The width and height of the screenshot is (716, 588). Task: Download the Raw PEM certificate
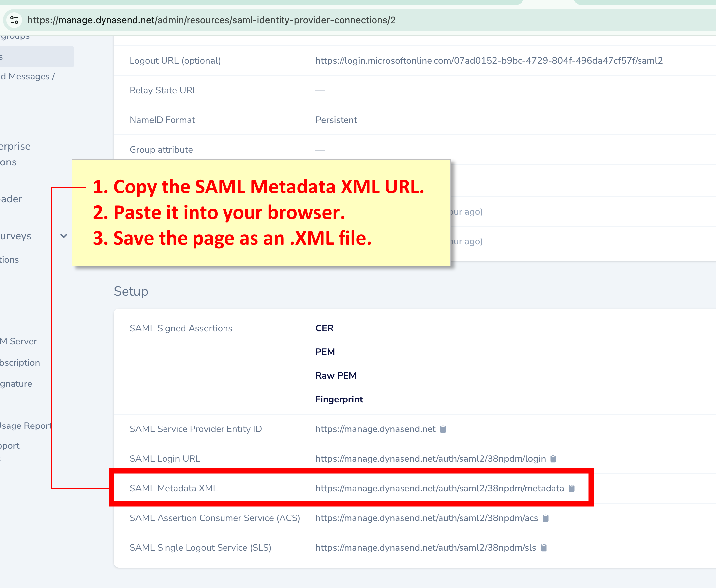pyautogui.click(x=336, y=375)
